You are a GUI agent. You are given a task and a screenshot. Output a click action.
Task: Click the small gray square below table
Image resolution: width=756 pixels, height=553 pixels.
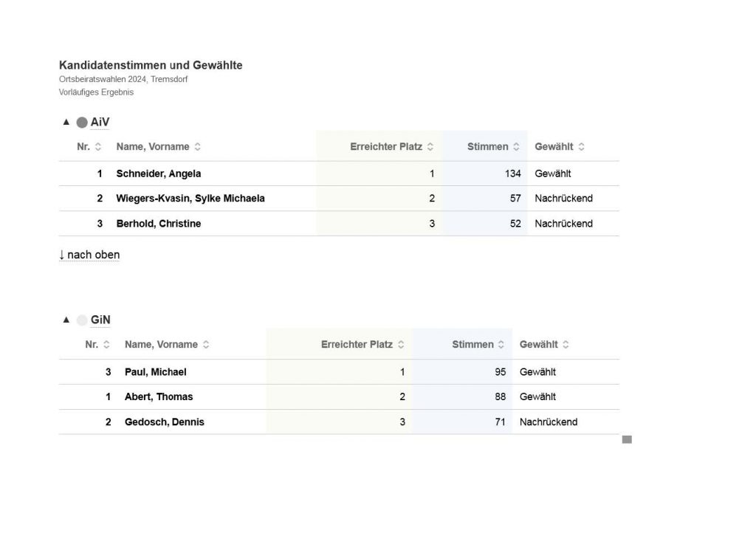click(627, 439)
